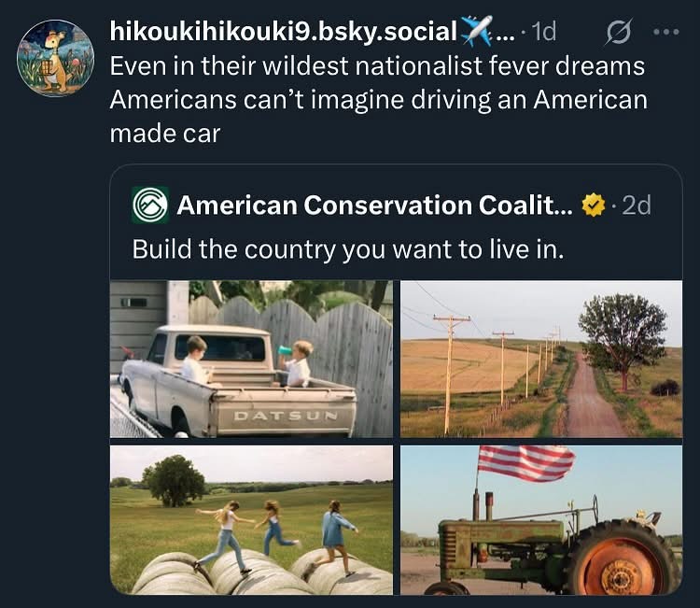Viewport: 700px width, 608px height.
Task: Open the Datsun pickup truck photo
Action: pos(251,359)
